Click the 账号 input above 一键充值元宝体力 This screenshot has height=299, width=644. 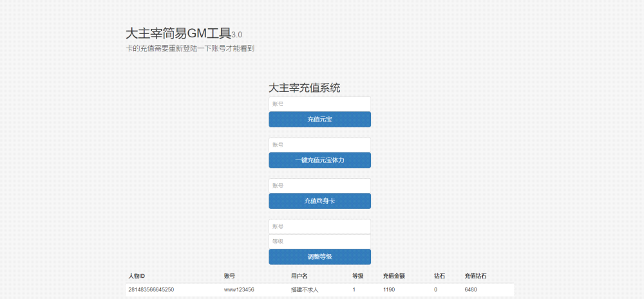click(x=319, y=145)
